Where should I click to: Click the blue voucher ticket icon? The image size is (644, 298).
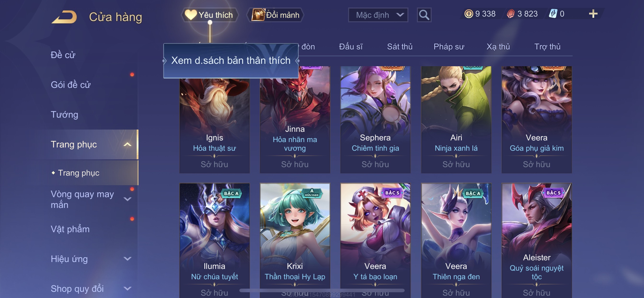click(553, 14)
